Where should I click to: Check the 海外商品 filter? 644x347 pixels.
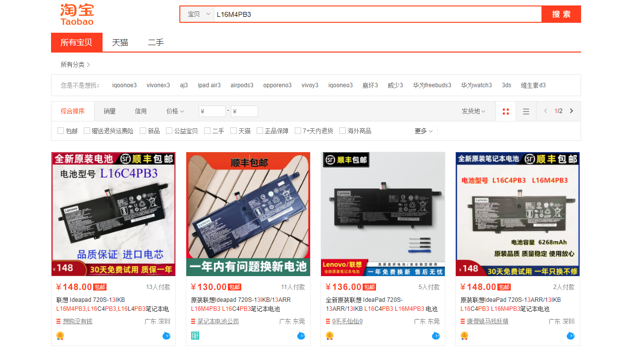pos(343,131)
